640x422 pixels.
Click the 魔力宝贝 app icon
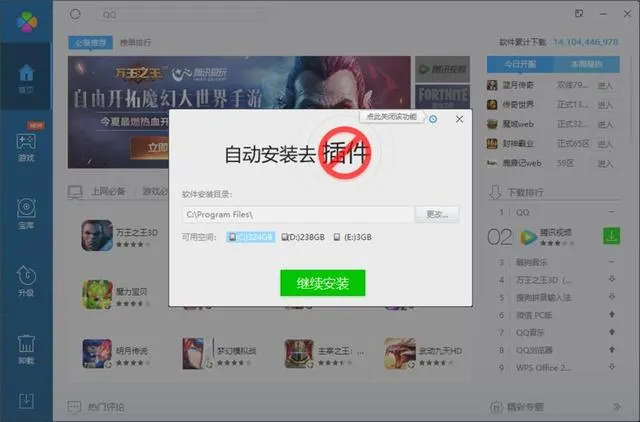(x=97, y=294)
